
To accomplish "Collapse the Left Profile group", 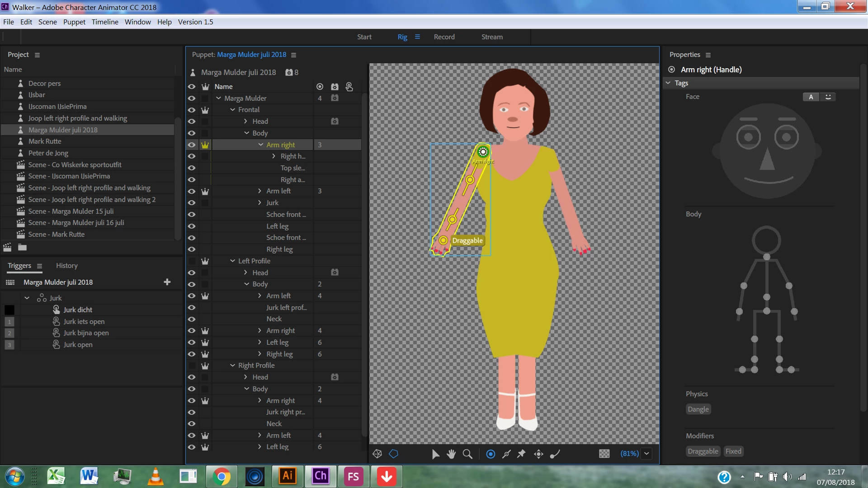I will point(232,261).
